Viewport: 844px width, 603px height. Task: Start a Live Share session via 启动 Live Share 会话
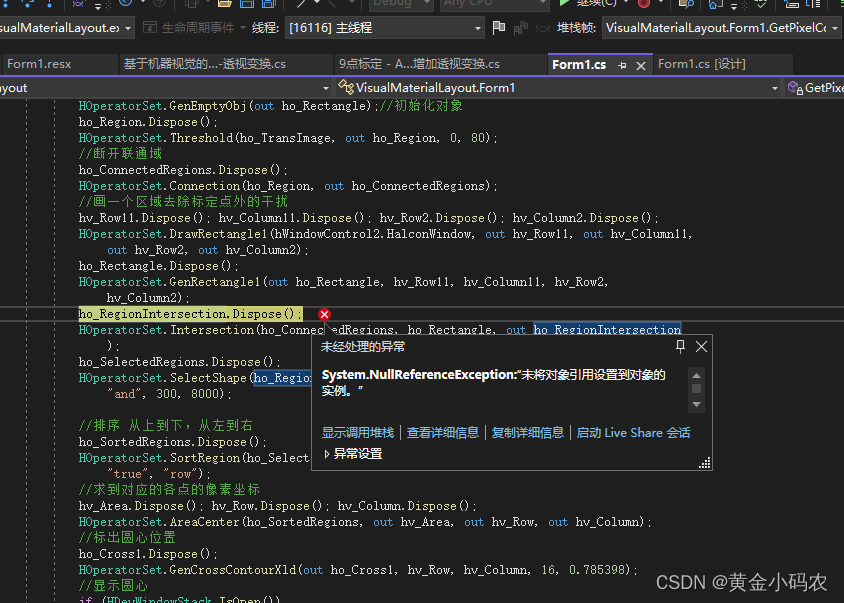pyautogui.click(x=633, y=433)
